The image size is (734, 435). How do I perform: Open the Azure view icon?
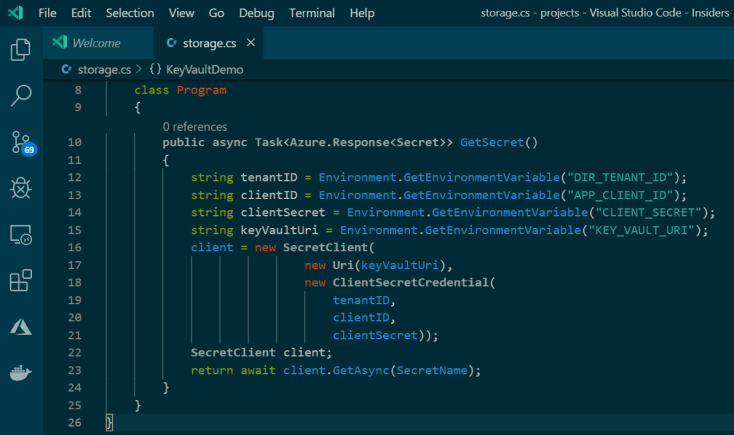(20, 327)
